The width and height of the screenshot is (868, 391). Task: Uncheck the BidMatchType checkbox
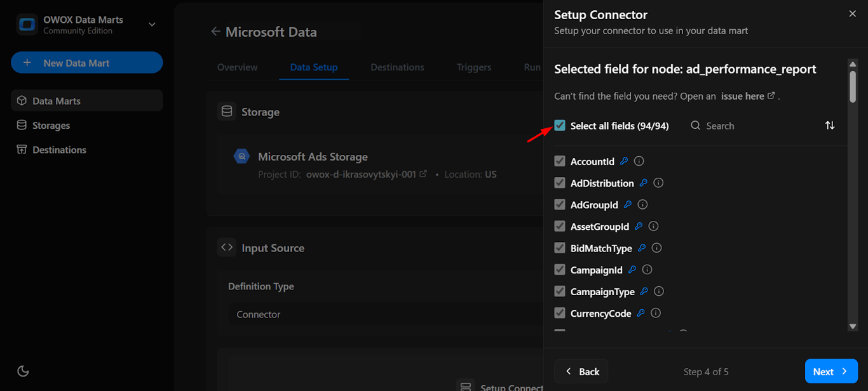coord(560,248)
